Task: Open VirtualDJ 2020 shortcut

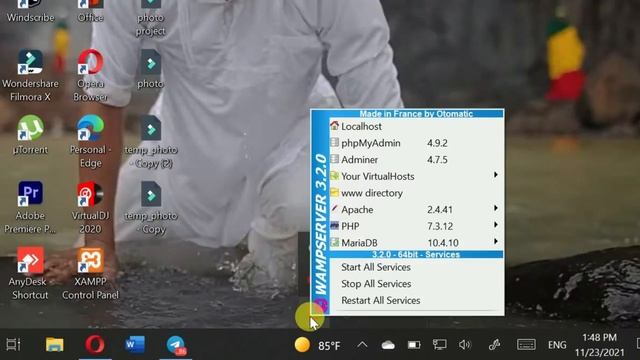Action: pyautogui.click(x=90, y=207)
